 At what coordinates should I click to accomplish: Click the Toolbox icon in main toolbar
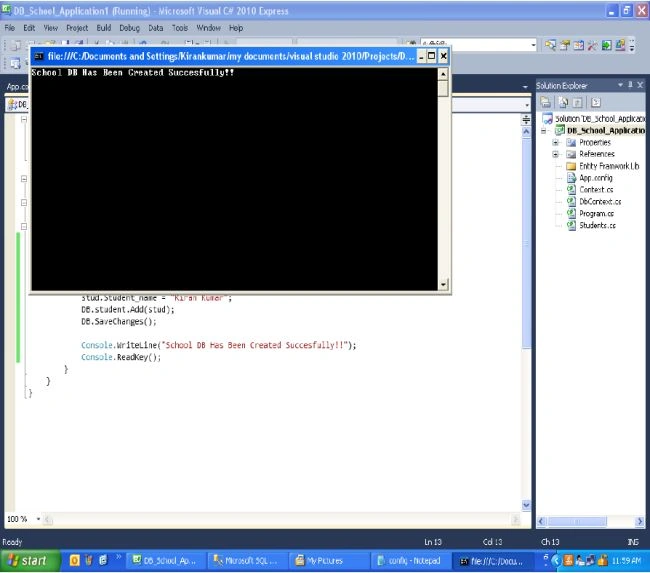pos(592,45)
